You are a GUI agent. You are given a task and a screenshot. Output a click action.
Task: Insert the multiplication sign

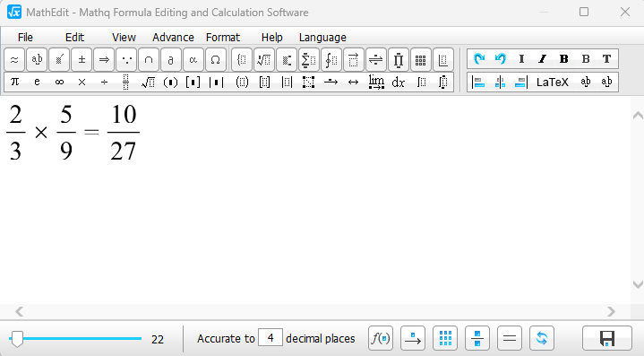pos(82,82)
